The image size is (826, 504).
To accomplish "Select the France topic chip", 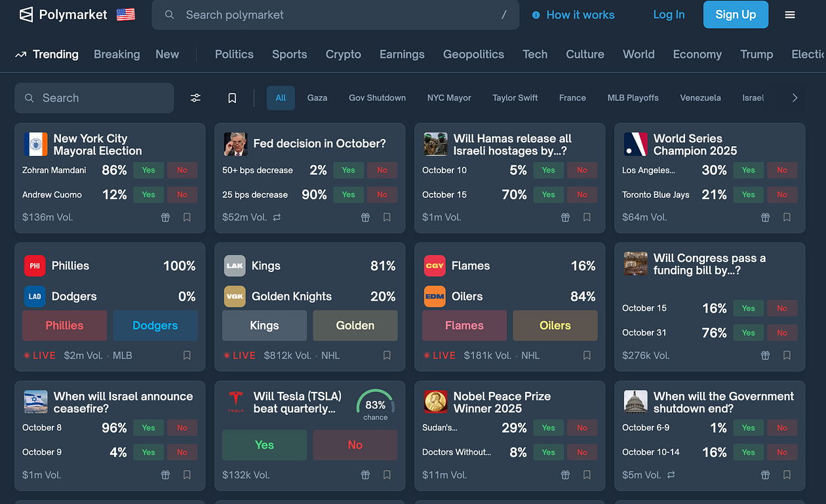I will pos(572,98).
